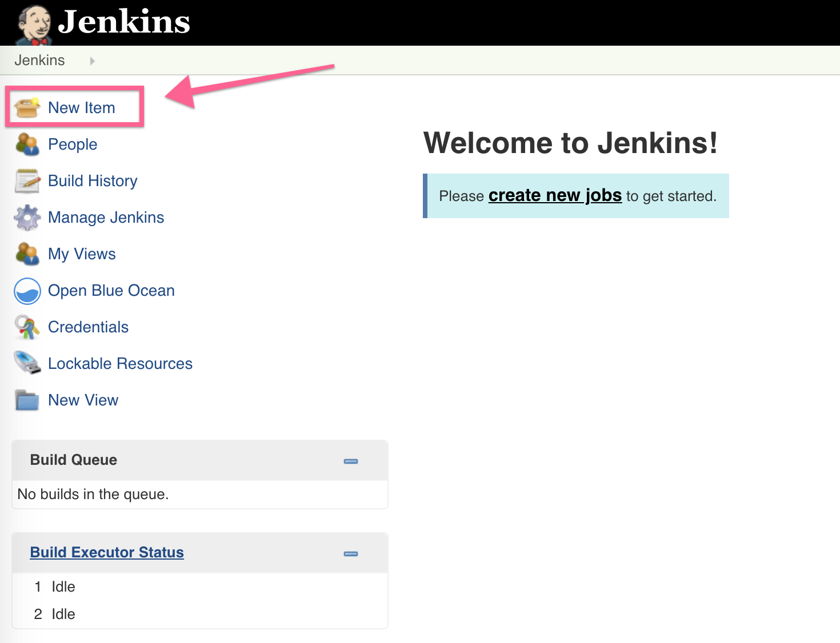Click the Lockable Resources drive icon
Screen dimensions: 840x643
(x=27, y=363)
